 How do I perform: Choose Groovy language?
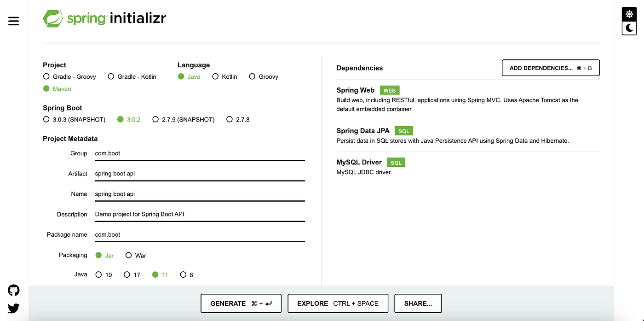[x=264, y=76]
